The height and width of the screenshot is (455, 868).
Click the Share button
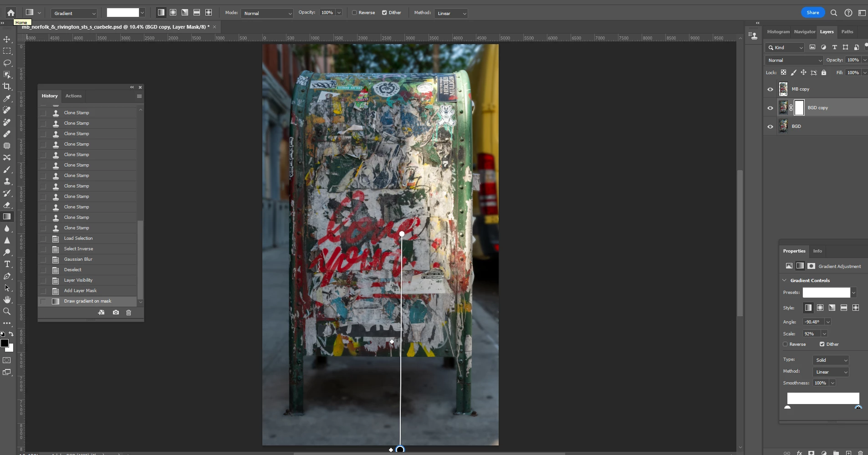pyautogui.click(x=813, y=13)
